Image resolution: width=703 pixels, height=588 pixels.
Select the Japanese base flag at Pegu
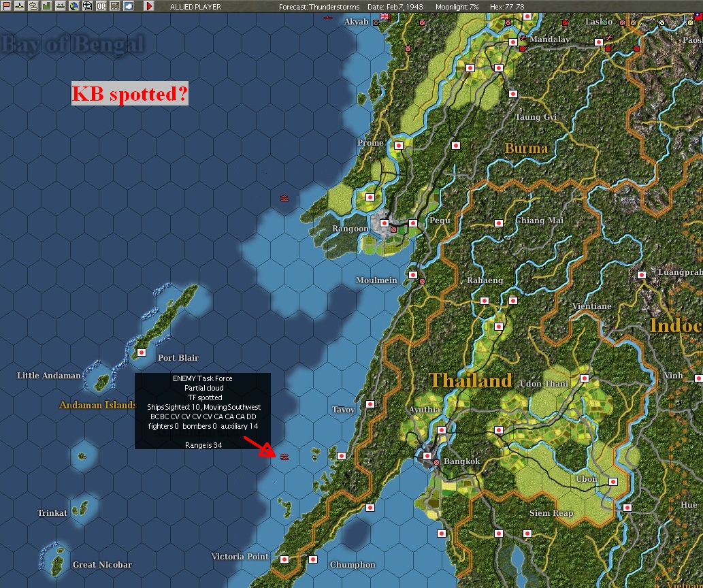tap(413, 223)
